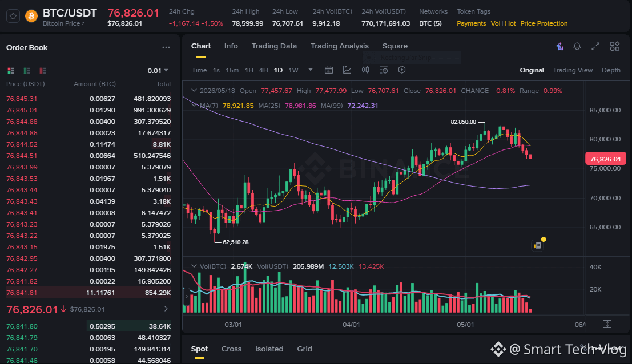This screenshot has height=364, width=632.
Task: Click the Networks BTC (5) label
Action: pos(430,23)
